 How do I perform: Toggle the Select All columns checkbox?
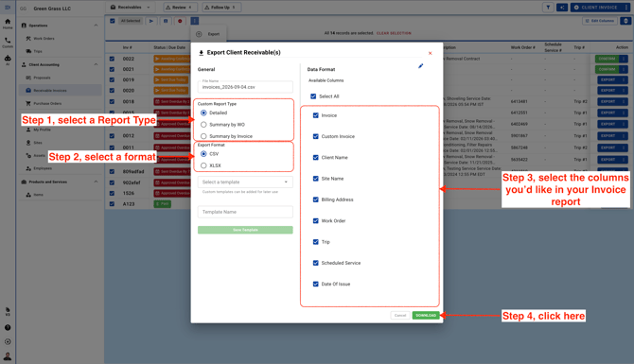313,96
